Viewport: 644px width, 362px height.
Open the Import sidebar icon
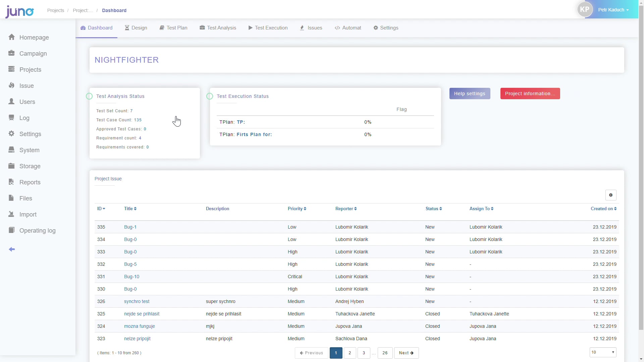(x=12, y=214)
